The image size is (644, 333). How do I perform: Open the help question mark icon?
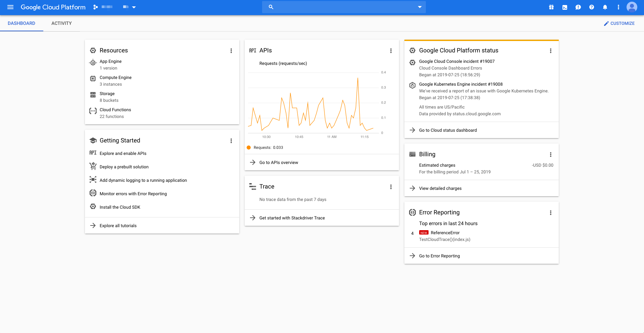(592, 7)
